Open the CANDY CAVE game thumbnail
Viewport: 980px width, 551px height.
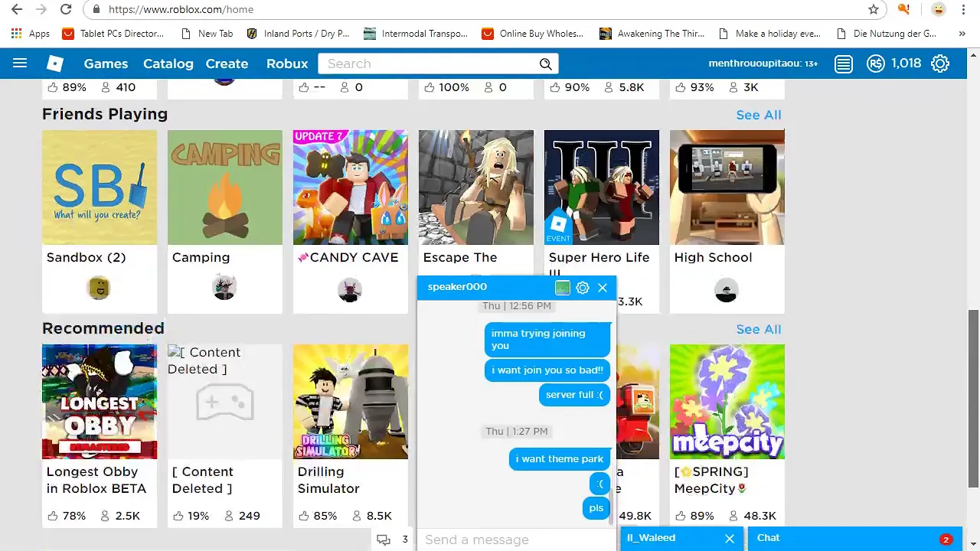point(351,187)
